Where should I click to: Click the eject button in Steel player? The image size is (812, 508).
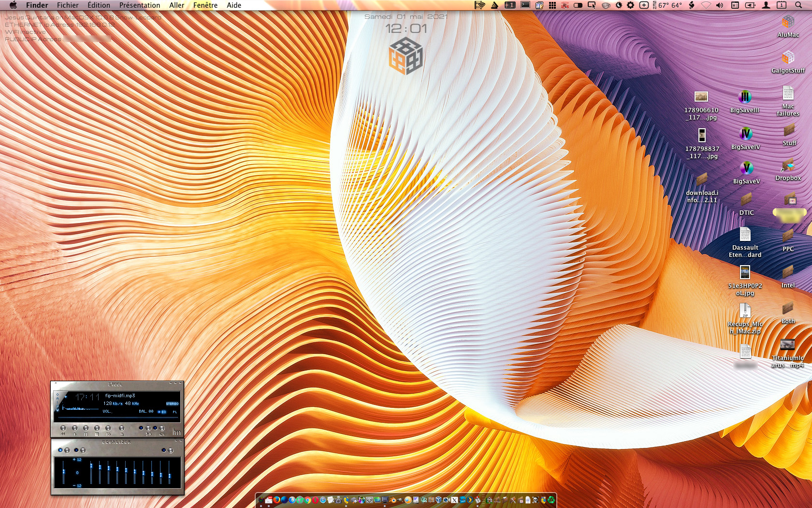(x=121, y=428)
